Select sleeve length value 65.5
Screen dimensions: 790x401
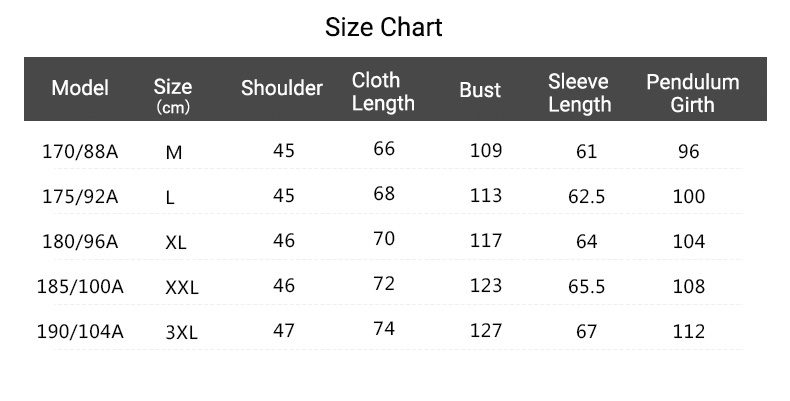[586, 286]
